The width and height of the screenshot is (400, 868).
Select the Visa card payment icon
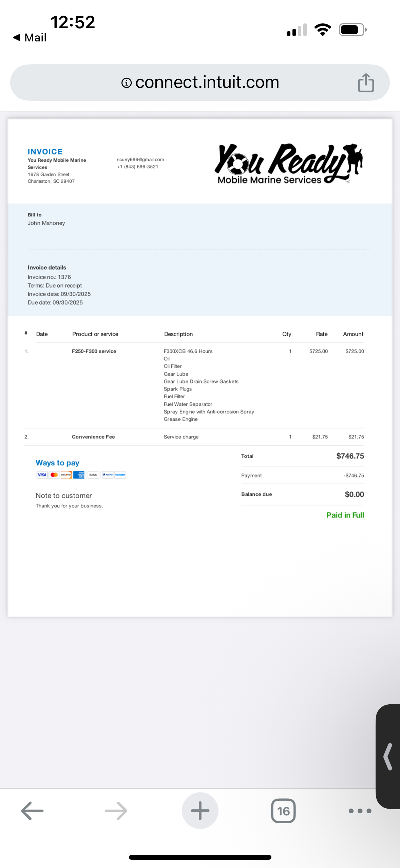(x=42, y=475)
